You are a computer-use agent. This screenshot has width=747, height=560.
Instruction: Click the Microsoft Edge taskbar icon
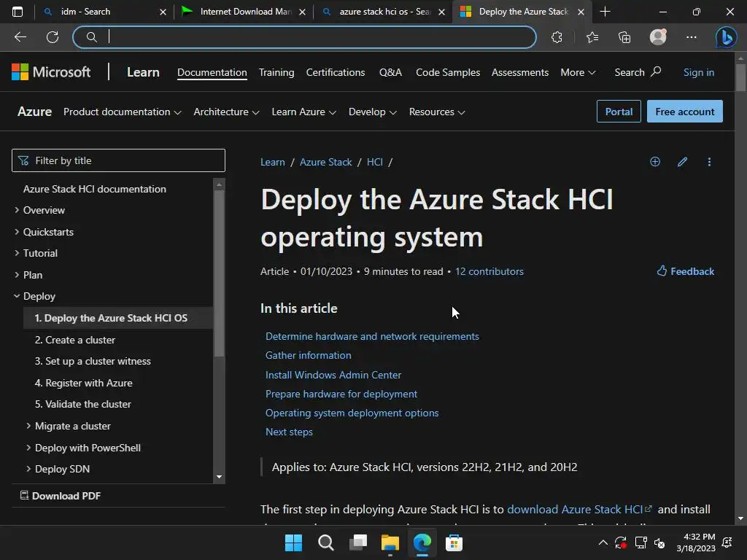(x=422, y=542)
